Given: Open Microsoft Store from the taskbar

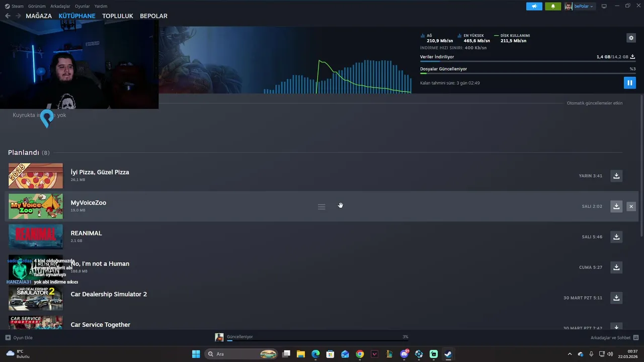Looking at the screenshot, I should 330,354.
